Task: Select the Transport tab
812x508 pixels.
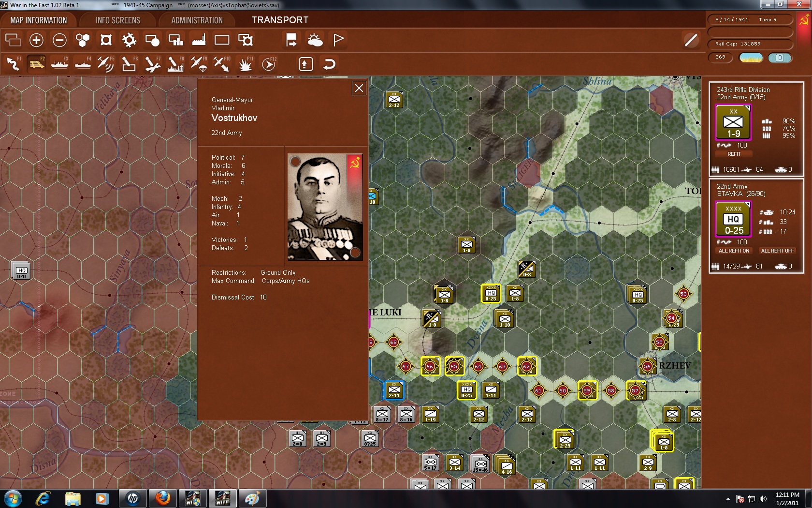Action: (280, 20)
